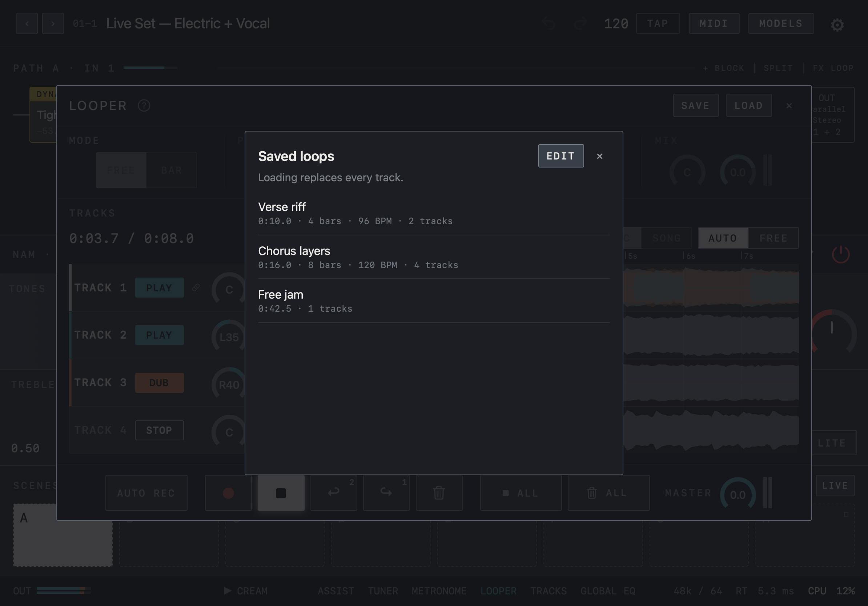Click the trash ALL button
The image size is (868, 606).
(x=608, y=493)
